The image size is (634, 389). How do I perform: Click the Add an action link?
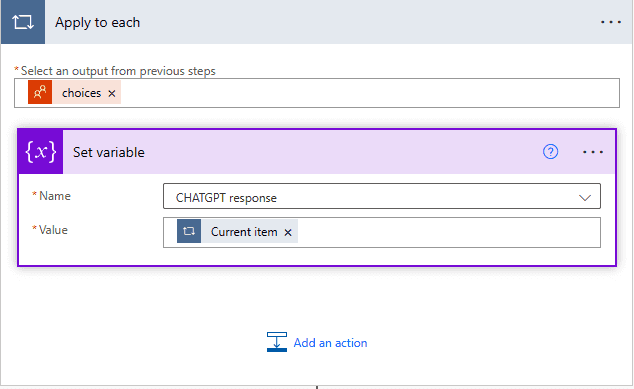point(330,343)
